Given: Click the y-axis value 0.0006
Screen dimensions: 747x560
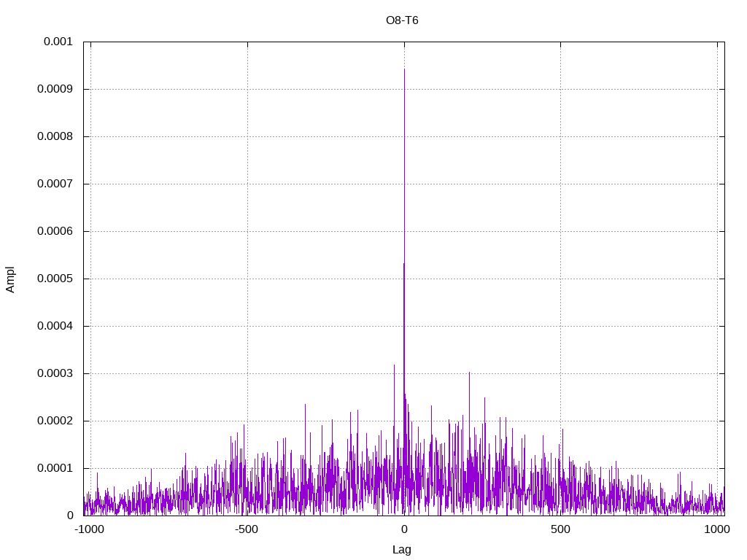Looking at the screenshot, I should point(55,231).
